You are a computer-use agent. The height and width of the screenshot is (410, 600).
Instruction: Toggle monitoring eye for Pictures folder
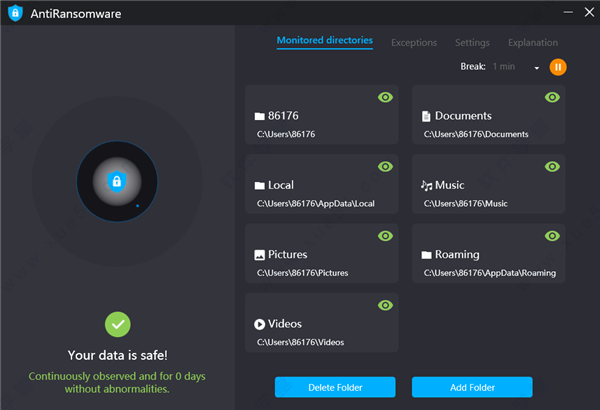coord(385,236)
